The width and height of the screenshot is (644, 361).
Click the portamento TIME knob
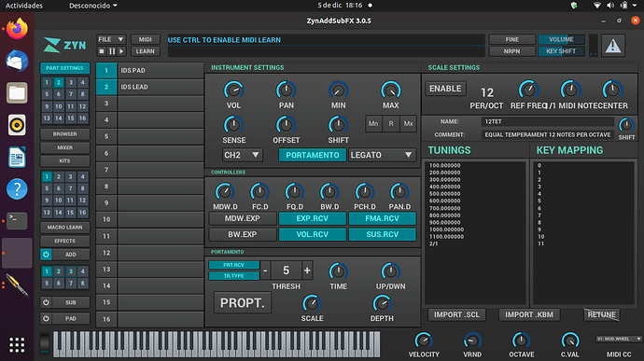339,271
